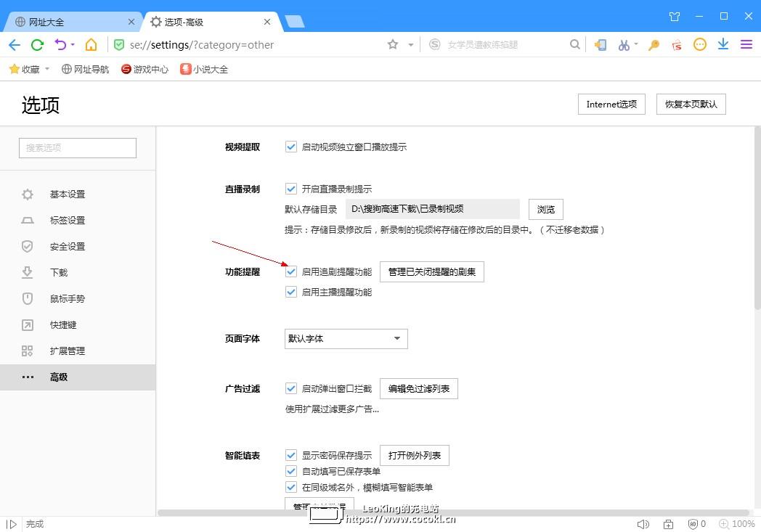Image resolution: width=761 pixels, height=532 pixels.
Task: Click the magnifier search icon
Action: tap(574, 44)
